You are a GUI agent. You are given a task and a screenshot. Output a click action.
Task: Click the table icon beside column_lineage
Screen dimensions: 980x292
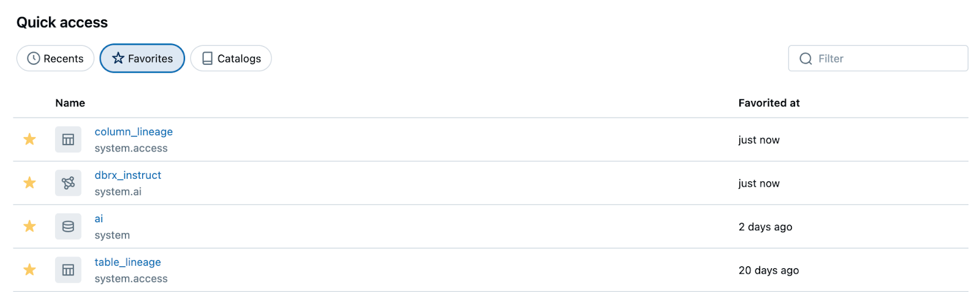(x=68, y=140)
